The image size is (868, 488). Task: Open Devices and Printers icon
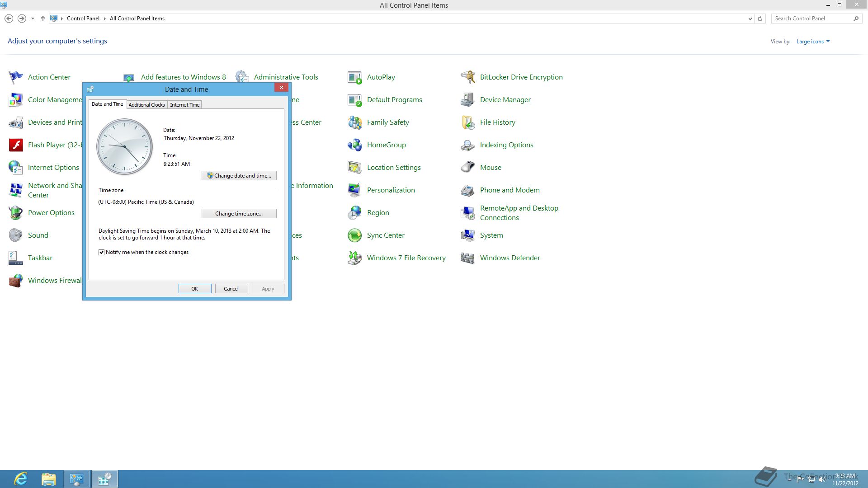click(x=16, y=122)
